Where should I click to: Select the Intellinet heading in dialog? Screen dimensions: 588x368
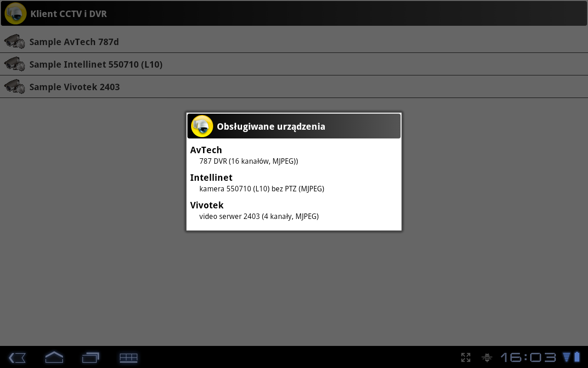[x=211, y=178]
